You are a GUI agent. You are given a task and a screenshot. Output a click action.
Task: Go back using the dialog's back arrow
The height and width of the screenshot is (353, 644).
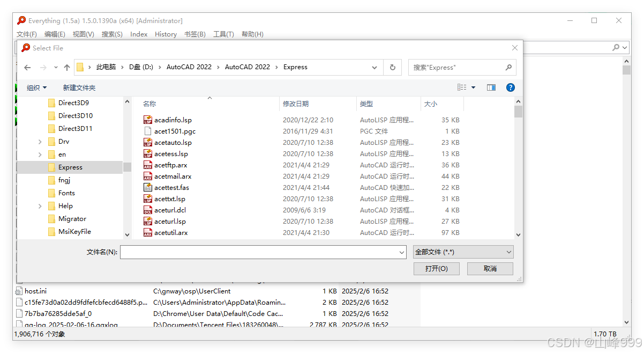28,68
